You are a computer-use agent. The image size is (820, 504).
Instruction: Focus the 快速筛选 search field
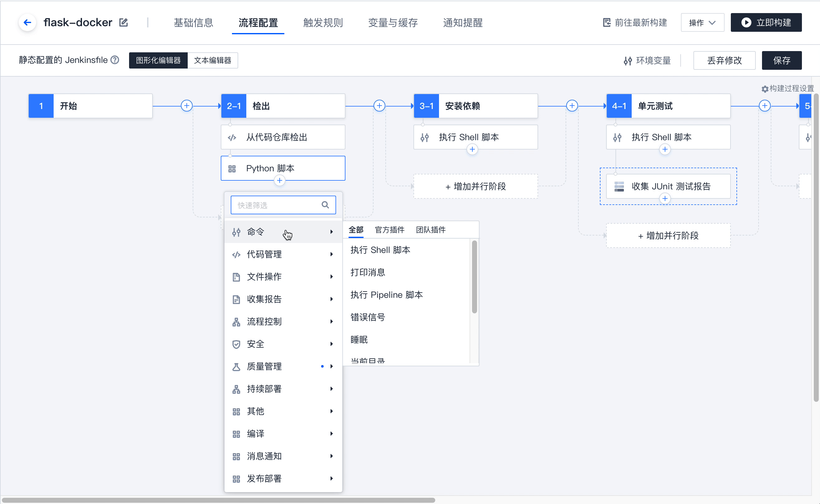pos(283,205)
